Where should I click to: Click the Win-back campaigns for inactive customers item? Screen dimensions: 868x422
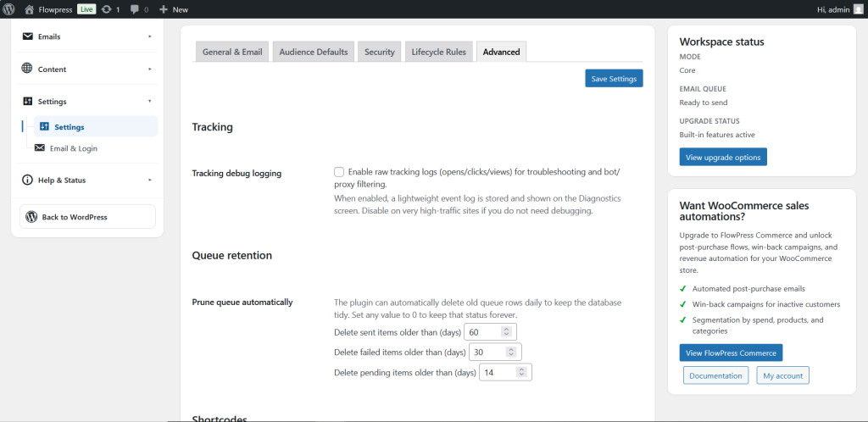click(766, 304)
